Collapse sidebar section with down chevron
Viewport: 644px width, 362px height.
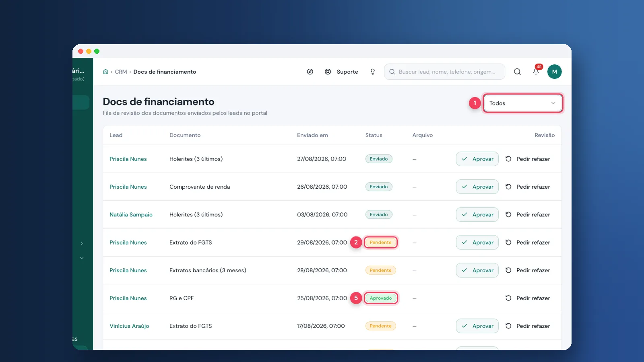coord(82,258)
